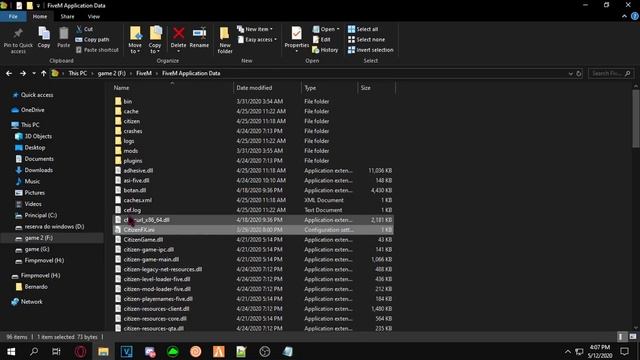640x360 pixels.
Task: Click the red Delete icon
Action: point(178,33)
